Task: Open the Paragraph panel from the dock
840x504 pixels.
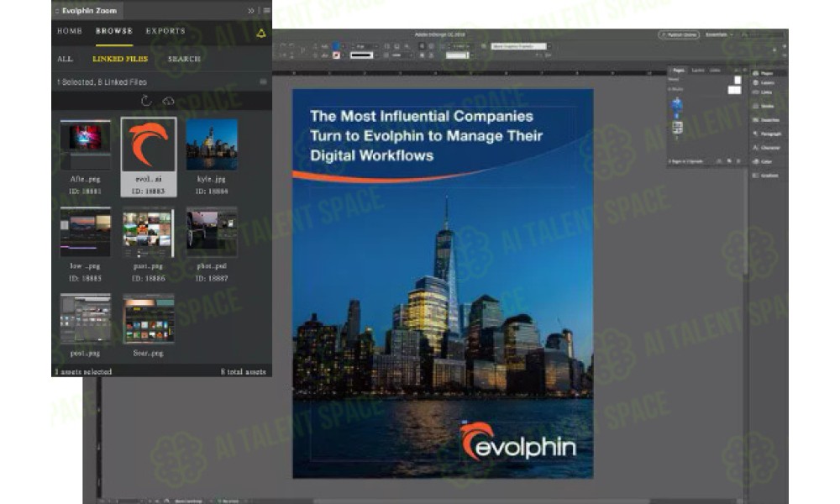Action: [766, 134]
